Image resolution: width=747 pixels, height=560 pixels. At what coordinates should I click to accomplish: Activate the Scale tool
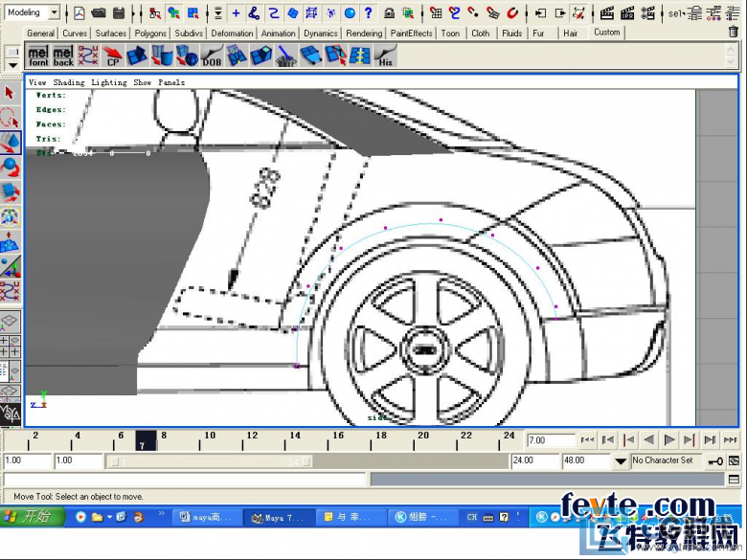tap(10, 192)
